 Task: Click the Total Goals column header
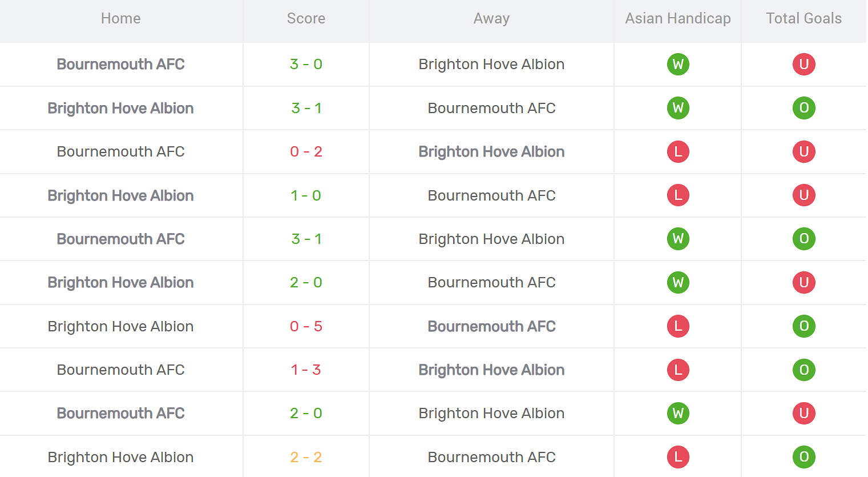point(804,19)
